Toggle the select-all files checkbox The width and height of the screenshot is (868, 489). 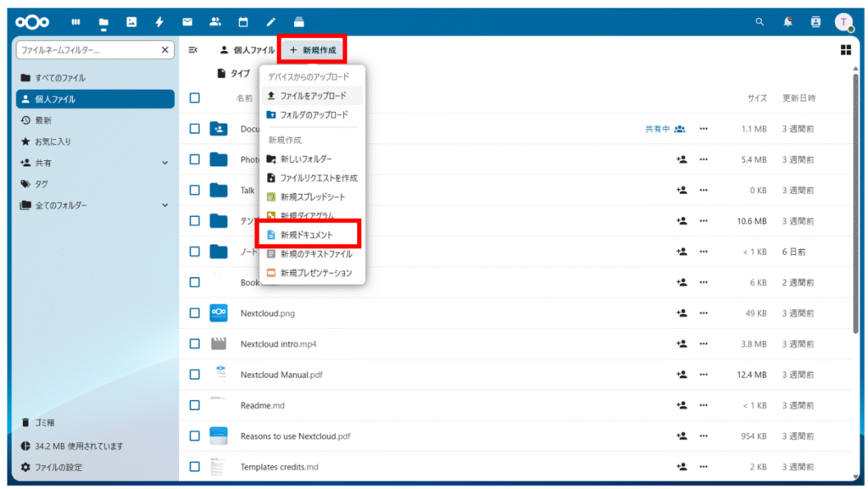click(195, 98)
